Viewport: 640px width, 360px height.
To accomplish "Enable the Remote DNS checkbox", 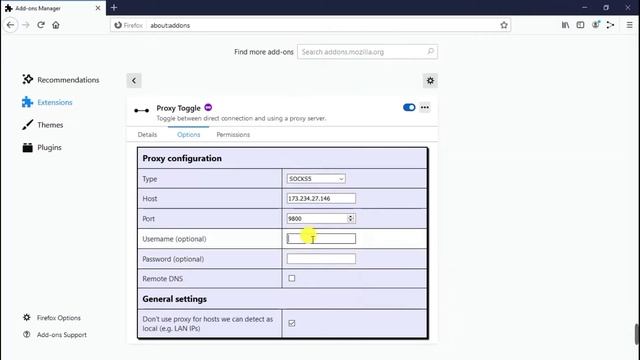I will (x=292, y=278).
